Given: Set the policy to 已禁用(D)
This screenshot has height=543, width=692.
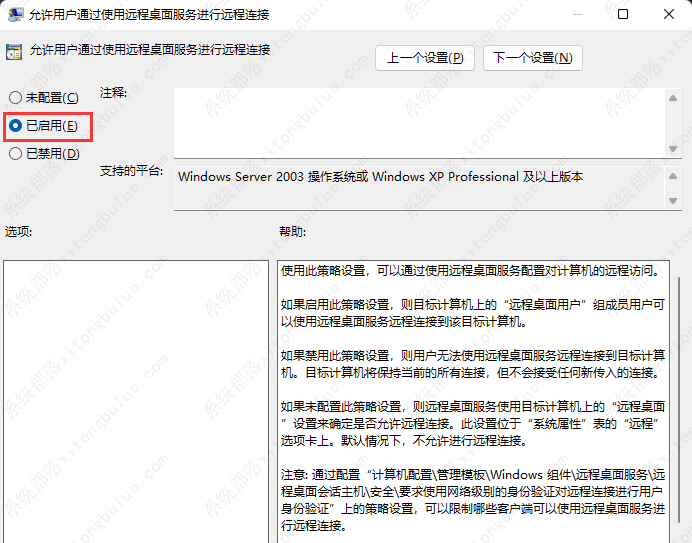Looking at the screenshot, I should tap(15, 154).
